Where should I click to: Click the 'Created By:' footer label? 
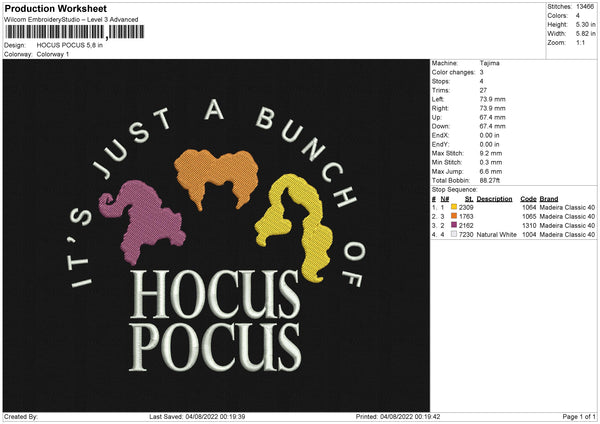click(x=21, y=416)
